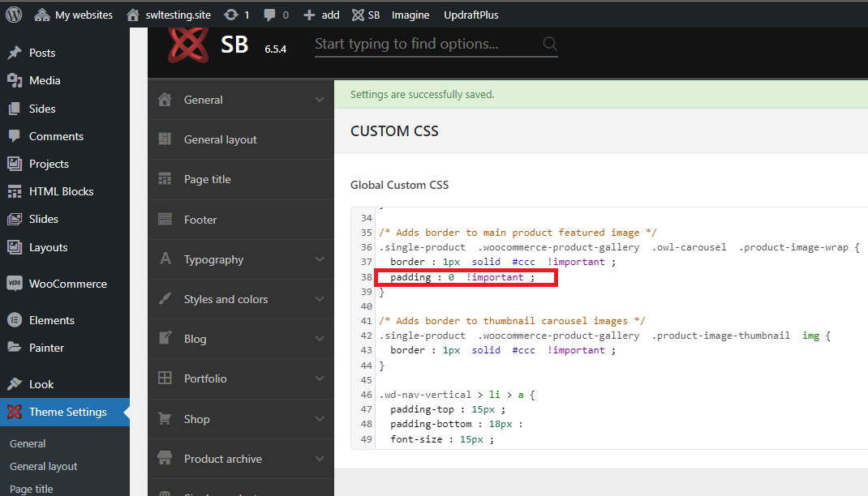The width and height of the screenshot is (868, 496).
Task: Expand the Portfolio section chevron
Action: pyautogui.click(x=320, y=378)
